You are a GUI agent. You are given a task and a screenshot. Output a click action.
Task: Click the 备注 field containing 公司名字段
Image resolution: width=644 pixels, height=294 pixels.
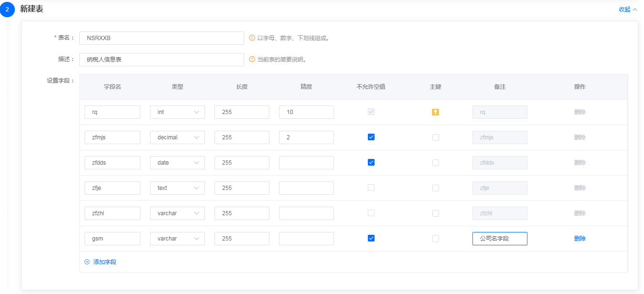(499, 239)
